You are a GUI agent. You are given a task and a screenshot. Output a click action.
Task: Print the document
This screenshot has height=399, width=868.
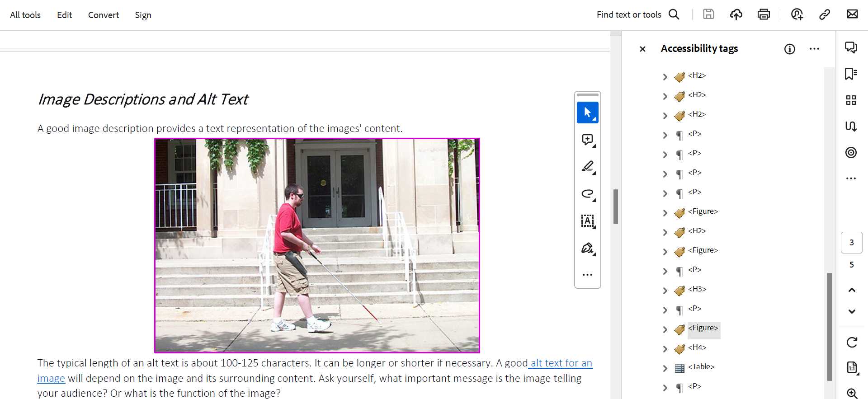764,14
